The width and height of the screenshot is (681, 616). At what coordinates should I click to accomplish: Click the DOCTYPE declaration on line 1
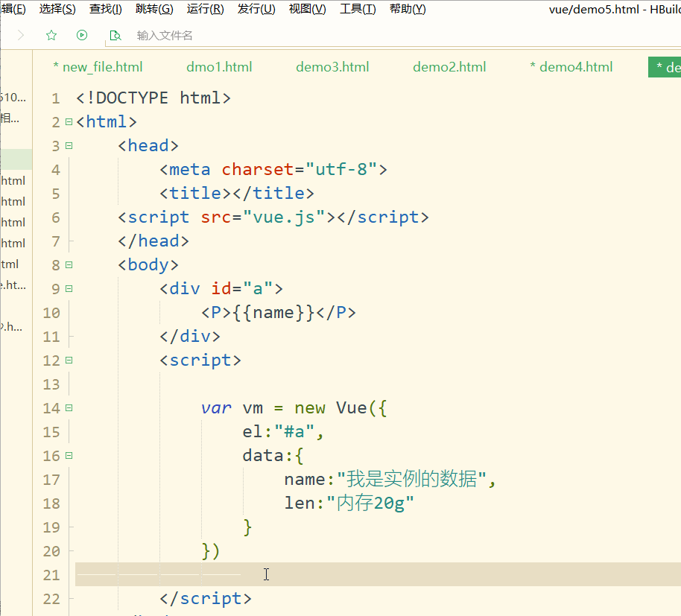point(153,98)
